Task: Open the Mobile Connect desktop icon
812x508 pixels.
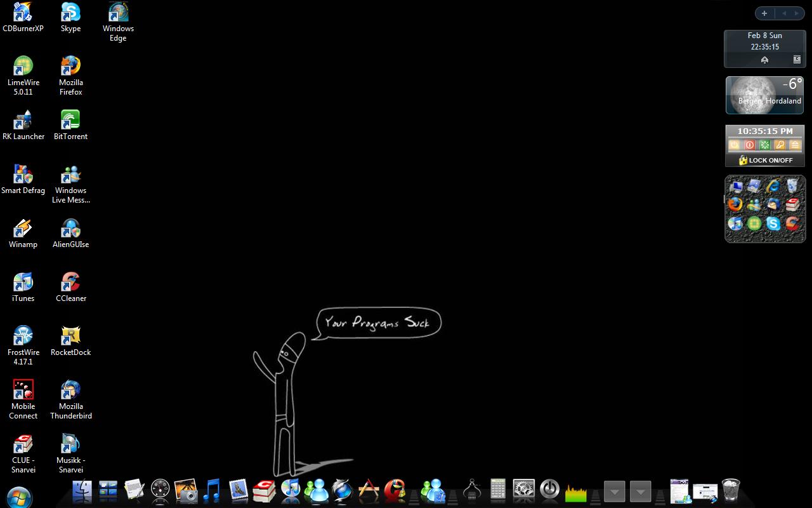Action: [x=23, y=399]
